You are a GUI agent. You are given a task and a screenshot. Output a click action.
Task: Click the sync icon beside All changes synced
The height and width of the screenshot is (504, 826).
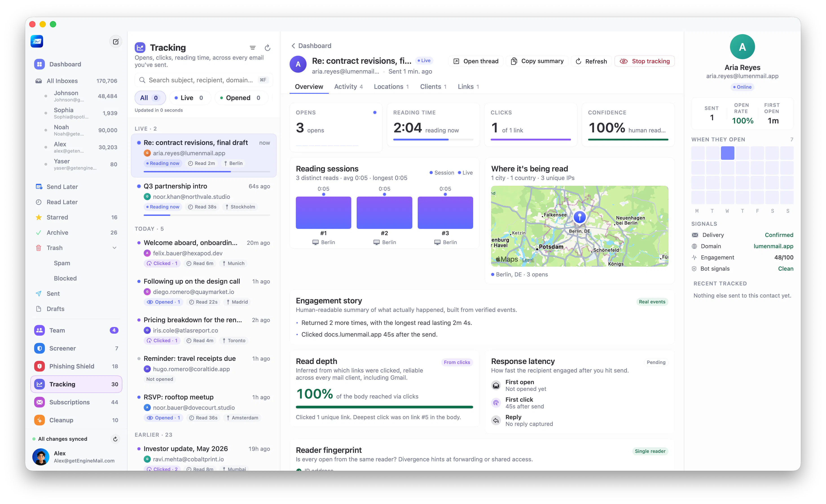coord(115,439)
